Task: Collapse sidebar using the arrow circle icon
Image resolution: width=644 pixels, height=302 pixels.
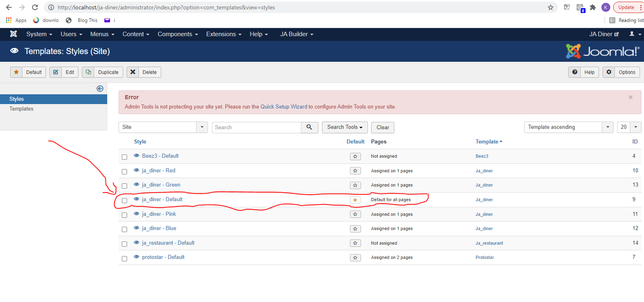Action: coord(100,89)
